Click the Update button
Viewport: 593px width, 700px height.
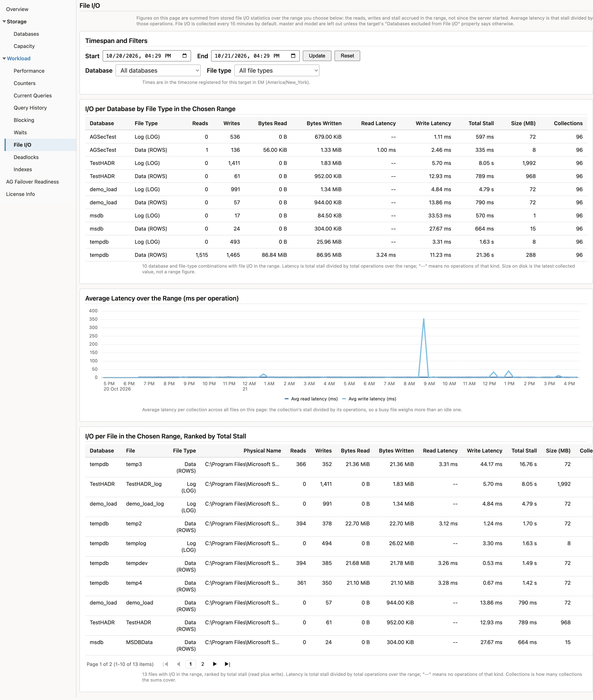[317, 56]
